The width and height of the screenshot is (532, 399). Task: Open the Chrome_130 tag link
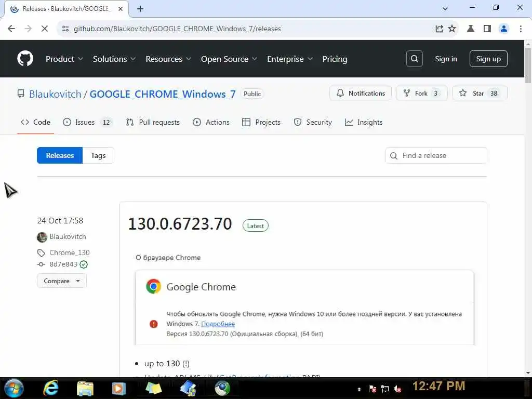point(69,253)
